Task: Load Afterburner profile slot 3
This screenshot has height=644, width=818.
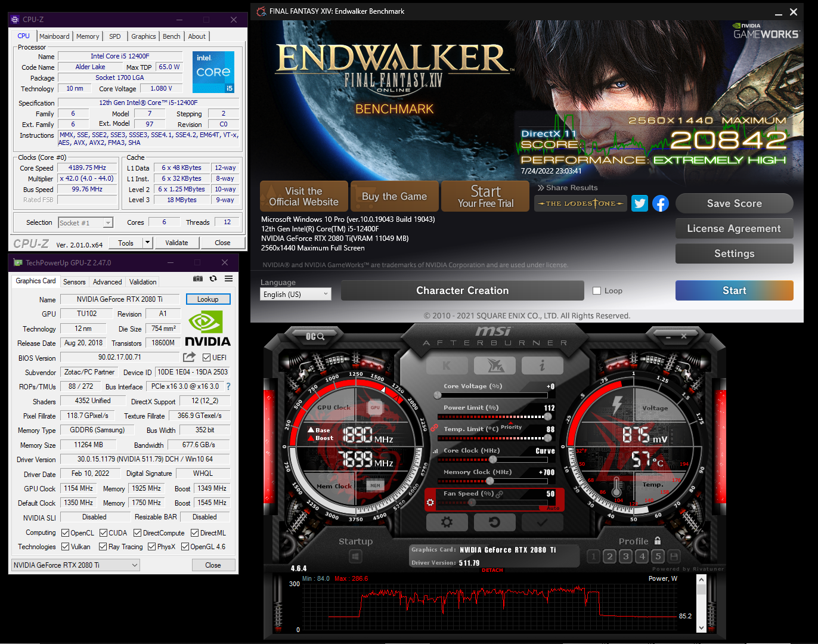Action: pyautogui.click(x=625, y=556)
